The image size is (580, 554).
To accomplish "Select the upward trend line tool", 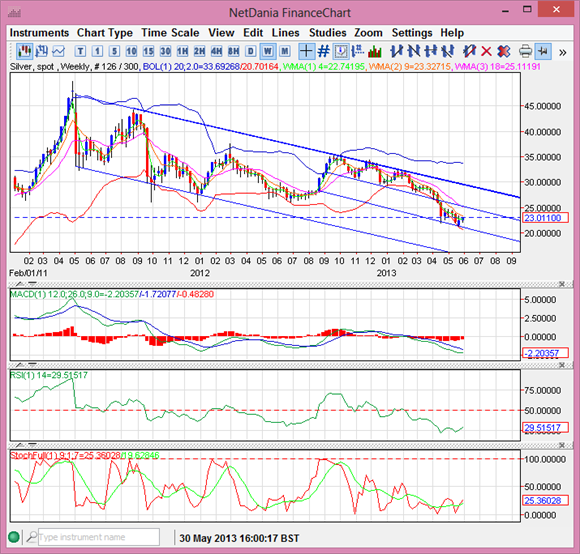I will (x=396, y=51).
